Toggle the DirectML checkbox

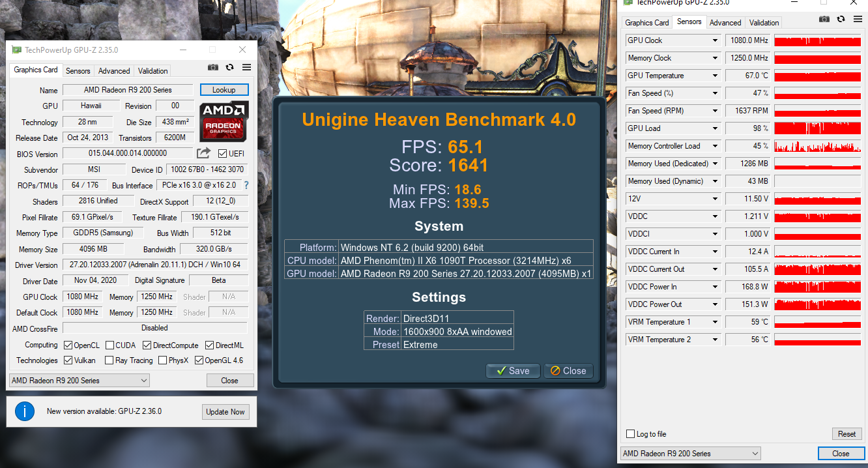tap(210, 345)
